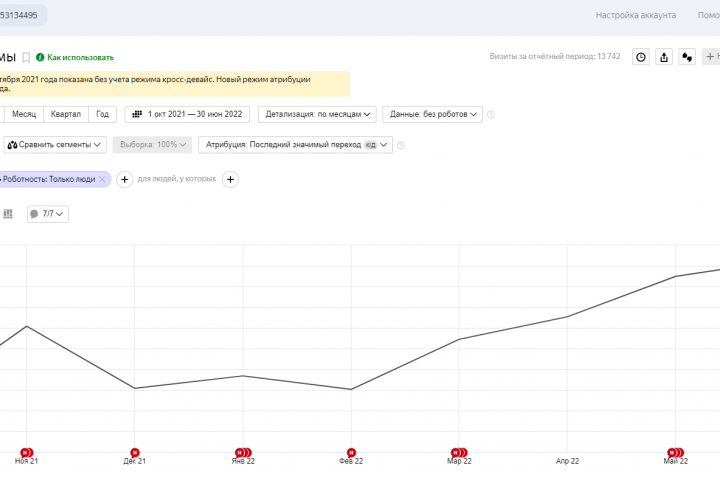
Task: Open the 7/7 annotations dropdown
Action: pyautogui.click(x=48, y=214)
